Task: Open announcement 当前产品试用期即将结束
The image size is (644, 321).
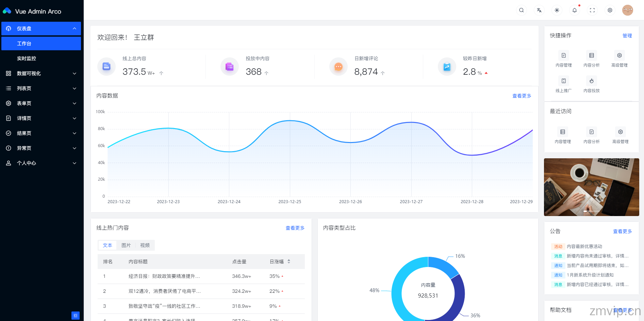Action: 598,266
